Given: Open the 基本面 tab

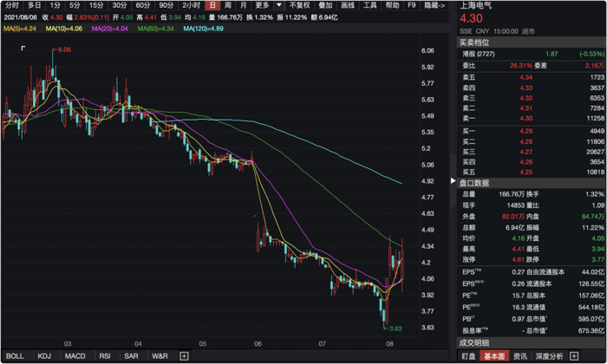Looking at the screenshot, I should (494, 356).
